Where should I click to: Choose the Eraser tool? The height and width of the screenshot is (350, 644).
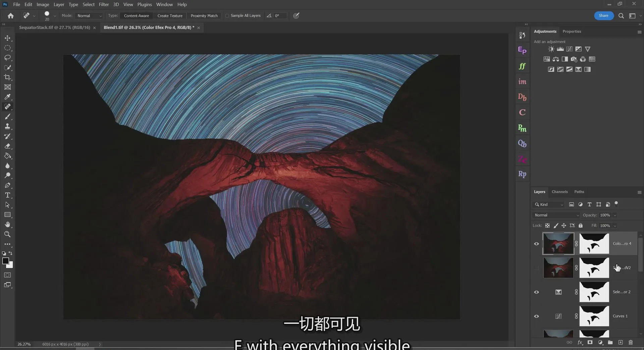click(7, 146)
